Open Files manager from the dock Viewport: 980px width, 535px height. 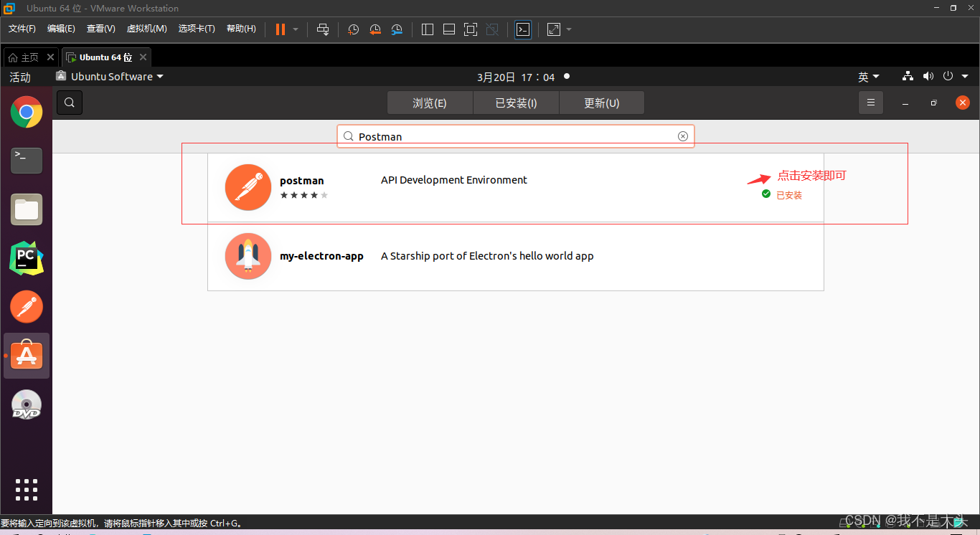click(27, 209)
